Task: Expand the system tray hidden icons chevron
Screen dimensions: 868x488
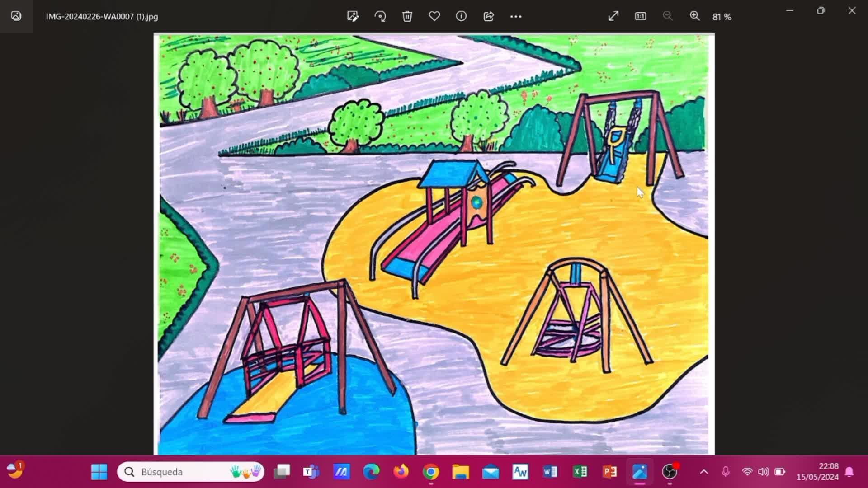Action: [x=704, y=472]
